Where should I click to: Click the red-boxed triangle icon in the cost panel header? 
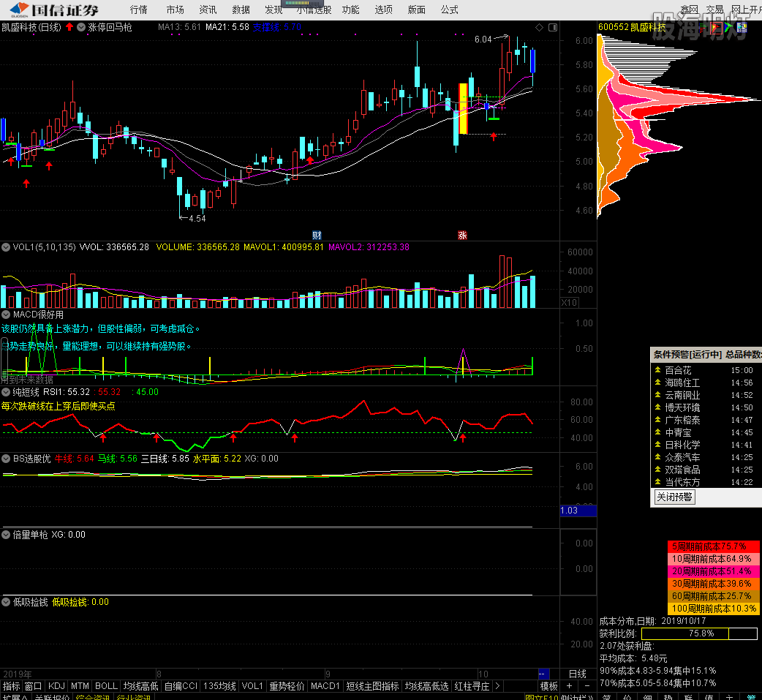[x=715, y=27]
